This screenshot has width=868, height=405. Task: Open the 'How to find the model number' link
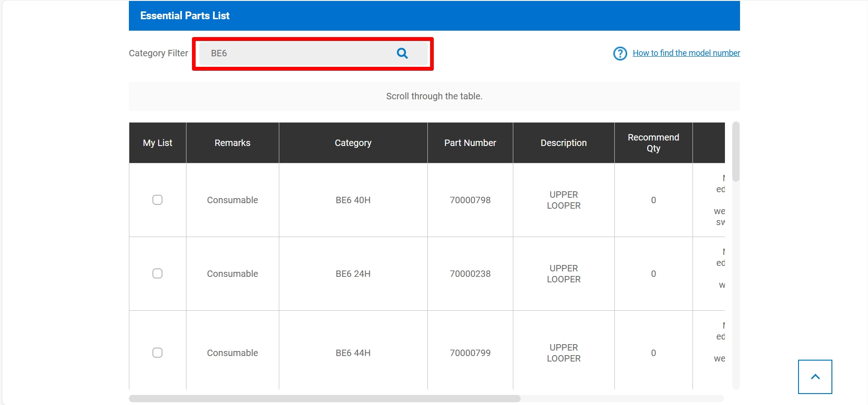pos(686,53)
